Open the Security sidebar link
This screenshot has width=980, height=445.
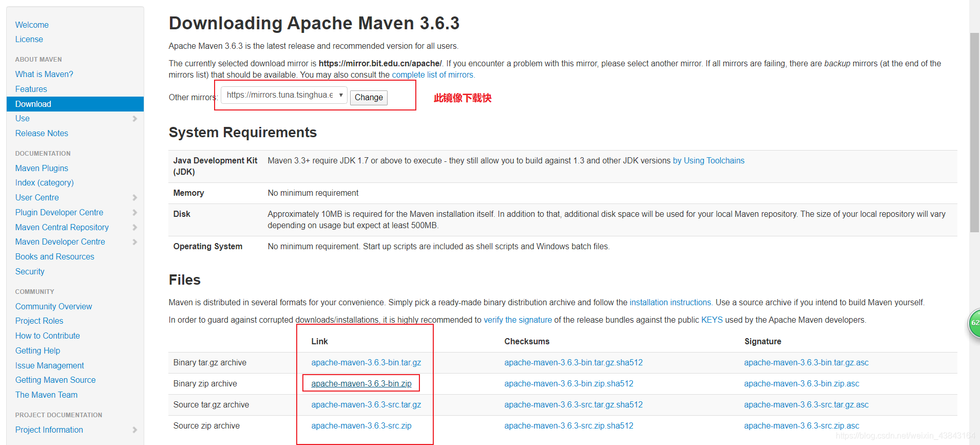pos(30,271)
